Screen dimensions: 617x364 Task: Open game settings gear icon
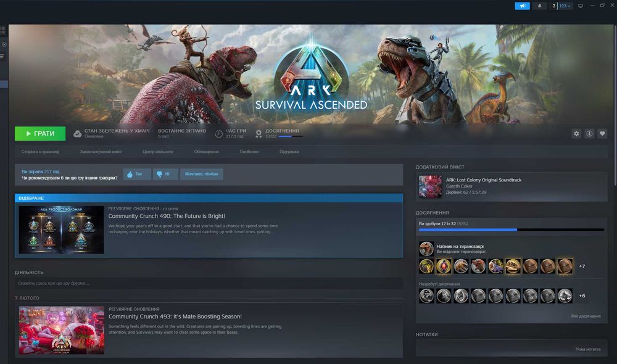point(576,134)
